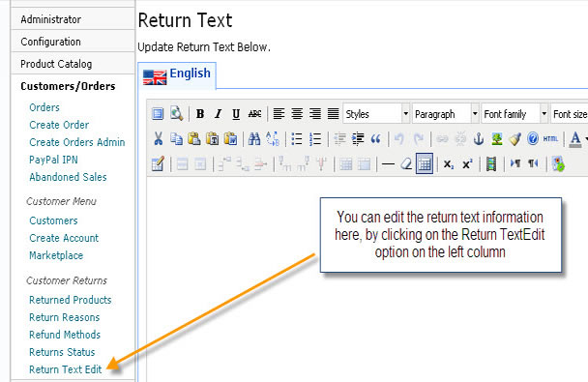Align text left
Image resolution: width=588 pixels, height=382 pixels.
(279, 113)
